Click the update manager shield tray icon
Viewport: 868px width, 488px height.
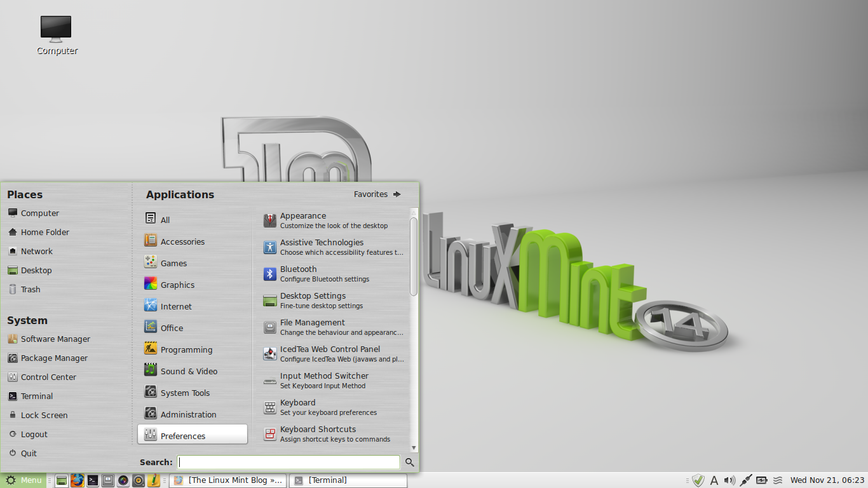[698, 480]
